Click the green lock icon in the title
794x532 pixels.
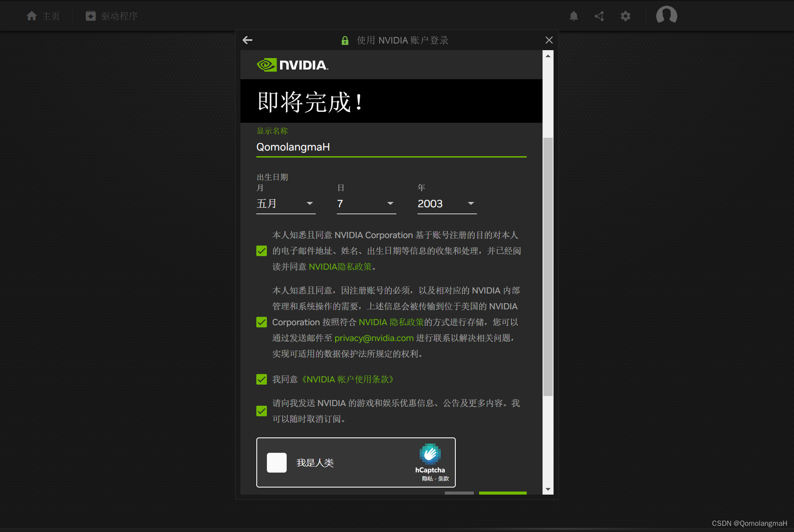pos(345,40)
